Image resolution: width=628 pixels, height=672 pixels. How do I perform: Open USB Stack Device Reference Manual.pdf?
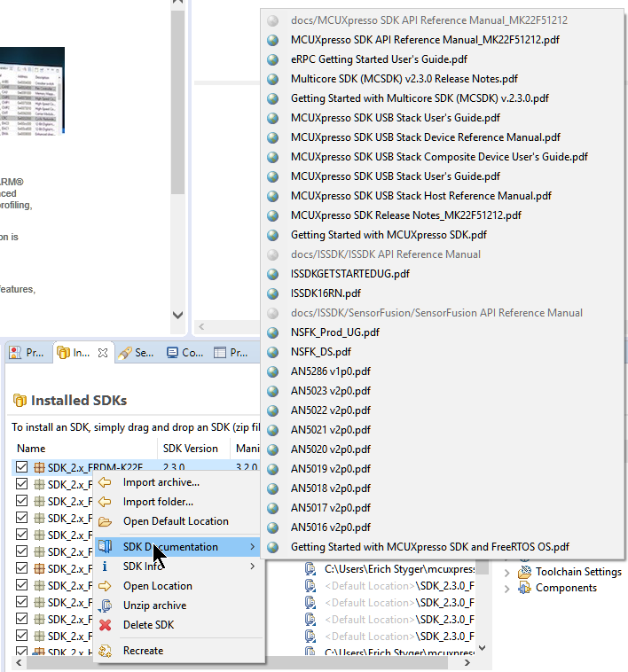(x=425, y=137)
